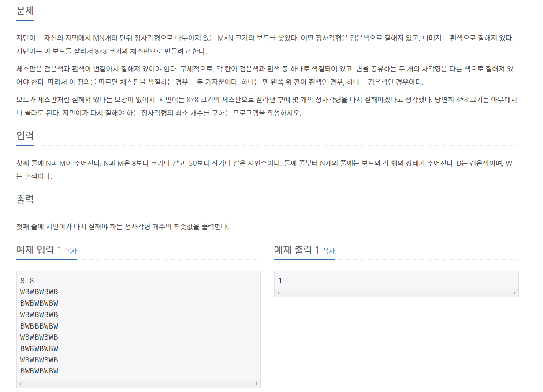Click the paragraph starting with 체스판은 검은색과
543x392 pixels.
[x=267, y=76]
